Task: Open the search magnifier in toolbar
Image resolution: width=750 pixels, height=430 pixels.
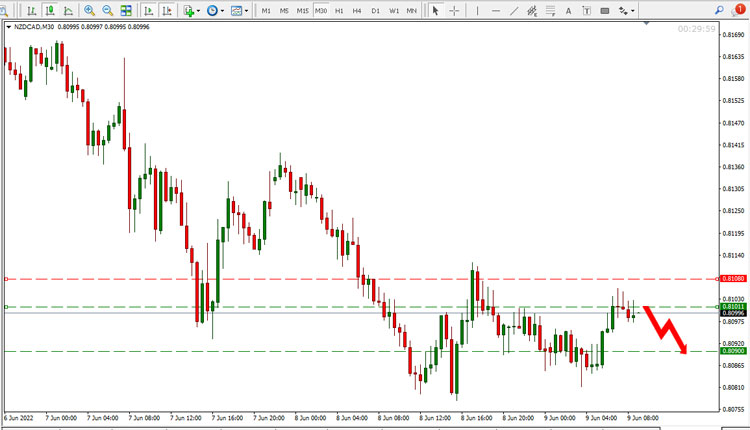Action: (719, 10)
